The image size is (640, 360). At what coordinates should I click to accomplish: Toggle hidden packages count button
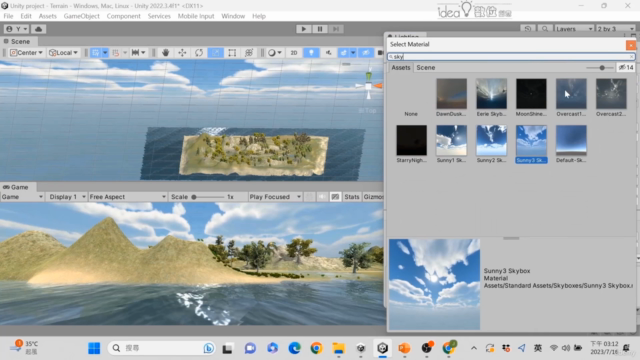point(626,67)
